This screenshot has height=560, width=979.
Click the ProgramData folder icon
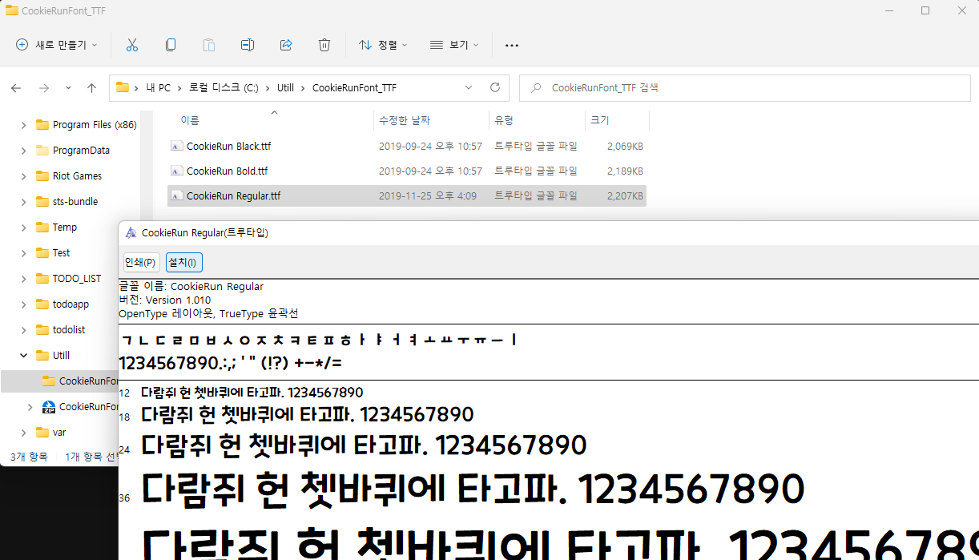tap(42, 150)
